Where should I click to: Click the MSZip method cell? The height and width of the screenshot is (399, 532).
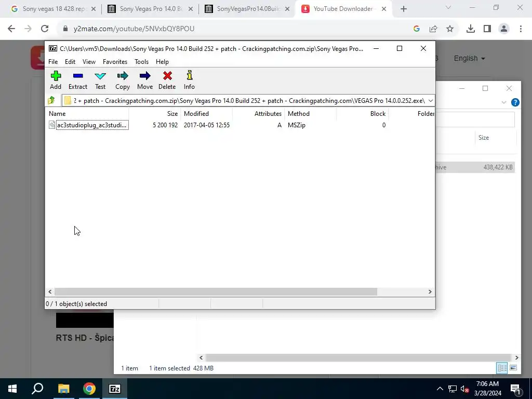297,125
